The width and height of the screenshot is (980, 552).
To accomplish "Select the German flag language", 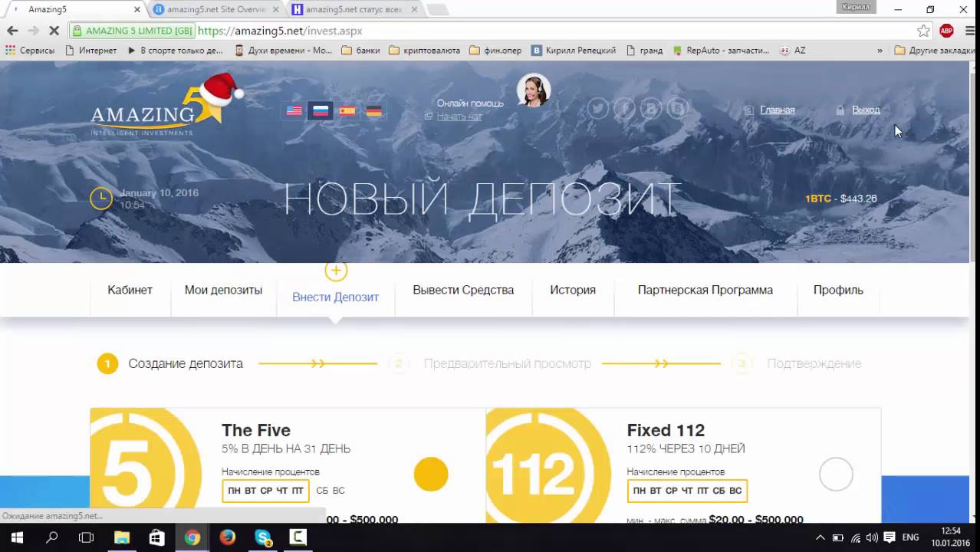I will coord(373,110).
